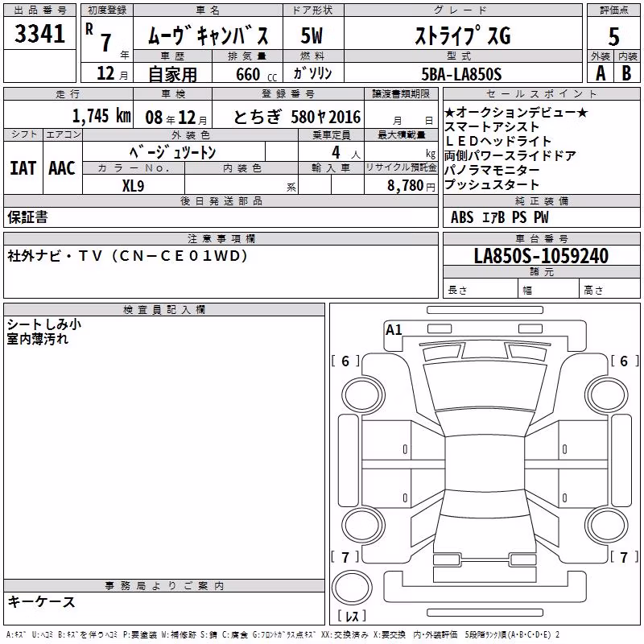This screenshot has width=644, height=644.
Task: Select the レス spare tire label
Action: tap(352, 616)
